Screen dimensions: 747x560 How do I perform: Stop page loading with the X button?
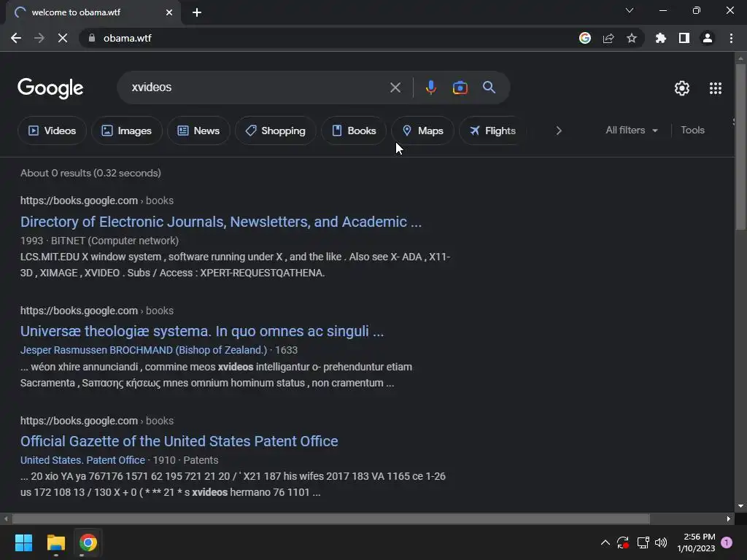pos(63,38)
